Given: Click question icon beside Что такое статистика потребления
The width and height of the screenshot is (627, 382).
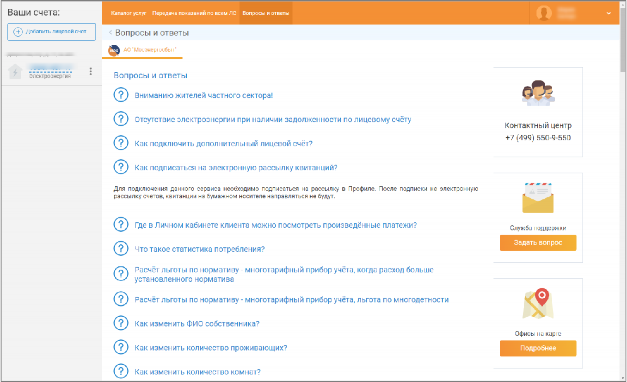Looking at the screenshot, I should click(121, 248).
